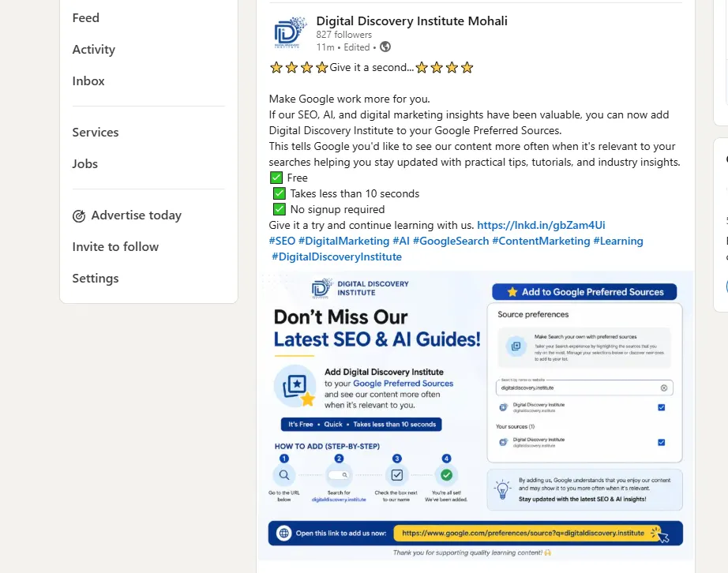The height and width of the screenshot is (573, 728).
Task: Click Advertise today link
Action: (136, 215)
